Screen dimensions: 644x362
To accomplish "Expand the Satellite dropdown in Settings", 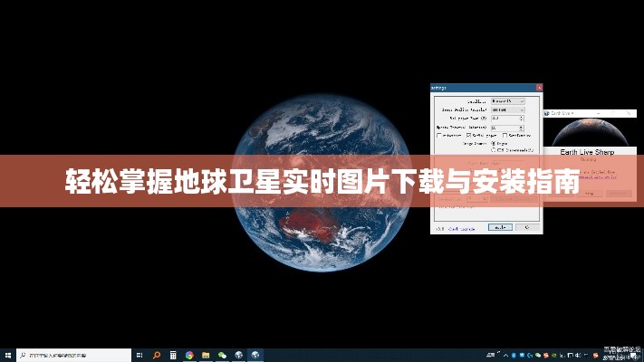I will coord(508,100).
